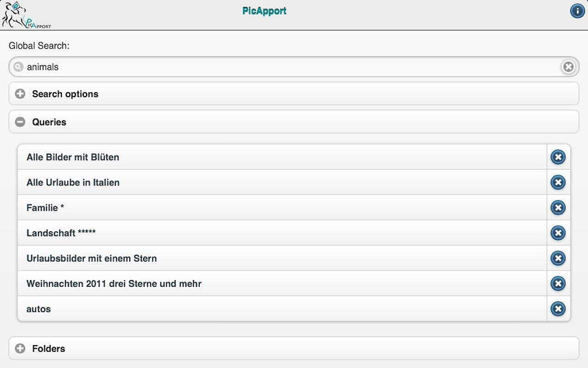Clear the Global Search text field
Image resolution: width=588 pixels, height=368 pixels.
(x=568, y=67)
